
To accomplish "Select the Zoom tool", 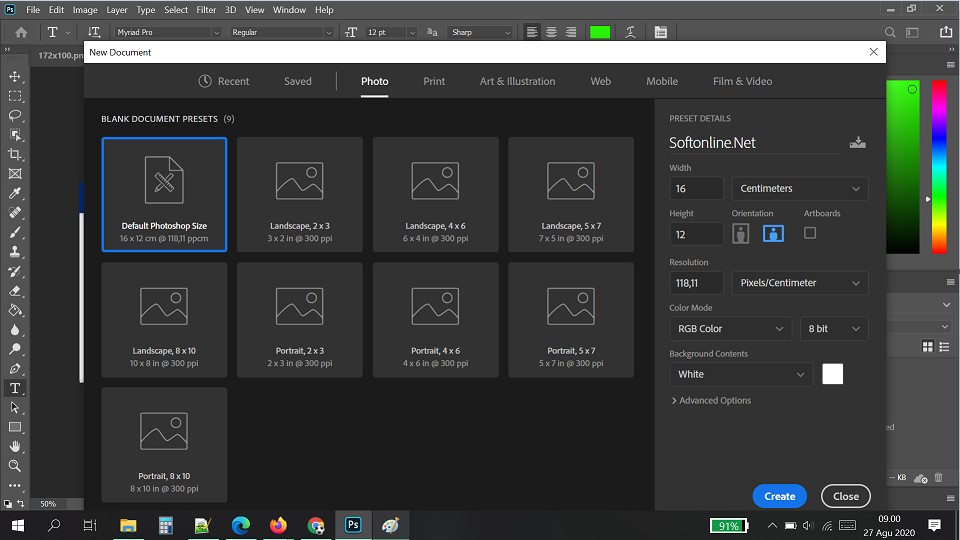I will tap(15, 466).
